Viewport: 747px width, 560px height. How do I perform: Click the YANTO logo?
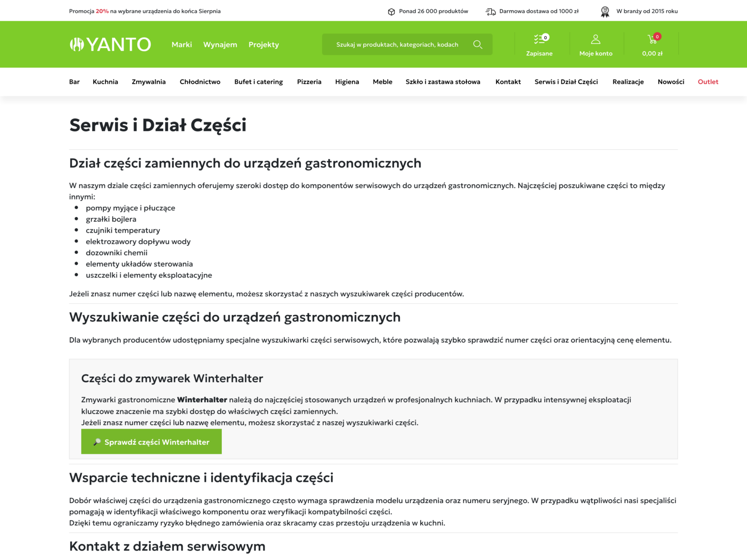click(110, 44)
